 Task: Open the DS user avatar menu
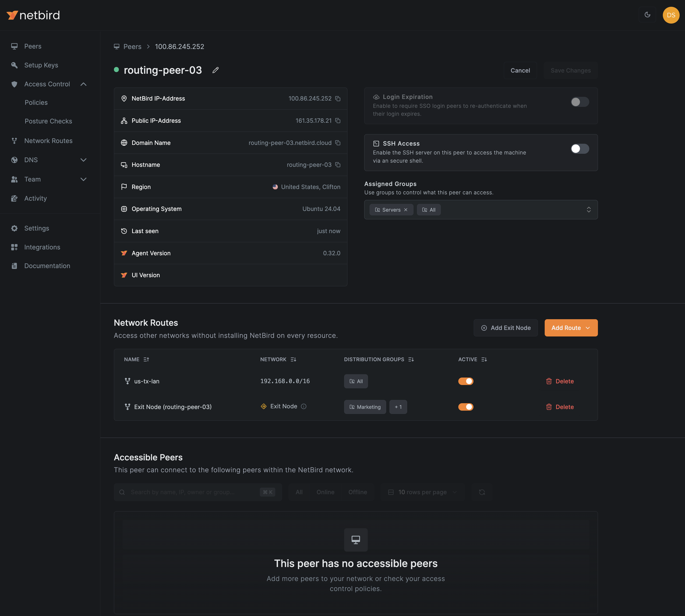coord(671,15)
